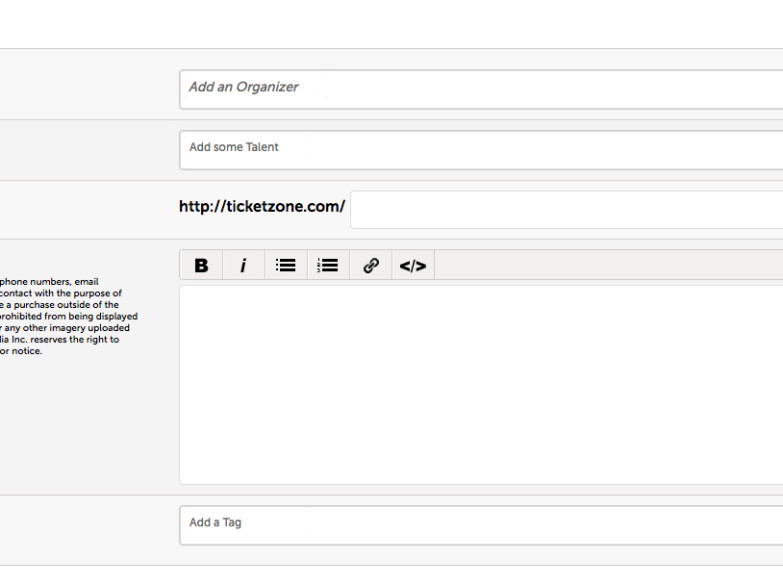Focus the Add a Tag field

pos(481,525)
